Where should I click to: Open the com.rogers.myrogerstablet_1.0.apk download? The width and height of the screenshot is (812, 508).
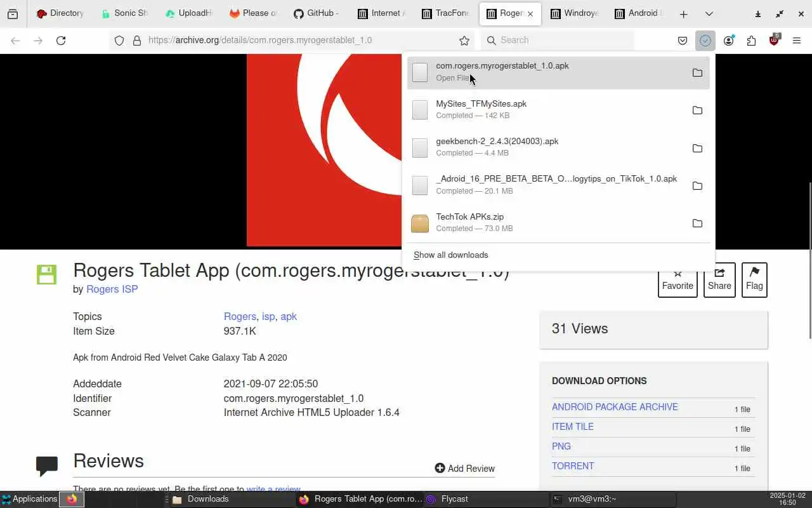(558, 72)
